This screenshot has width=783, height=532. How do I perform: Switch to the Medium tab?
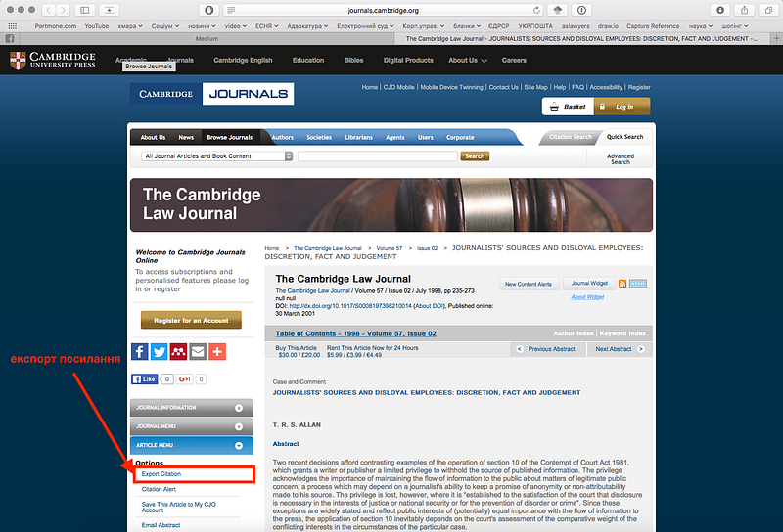(207, 38)
